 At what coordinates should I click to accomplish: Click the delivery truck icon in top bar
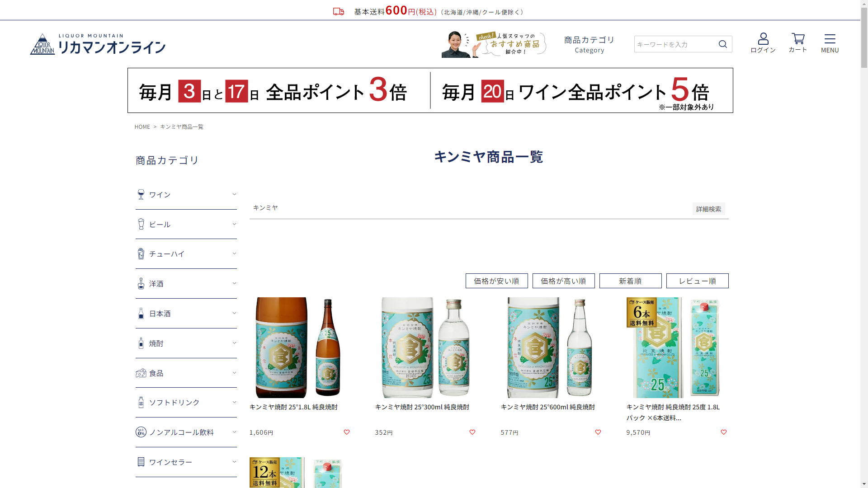click(339, 12)
